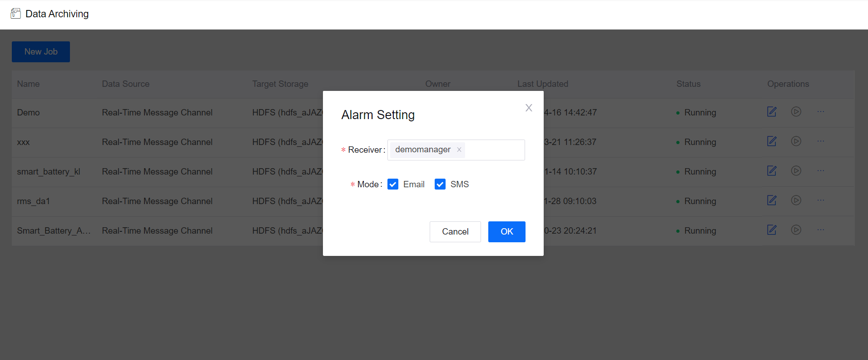This screenshot has width=868, height=360.
Task: Click the Status column header
Action: 689,84
